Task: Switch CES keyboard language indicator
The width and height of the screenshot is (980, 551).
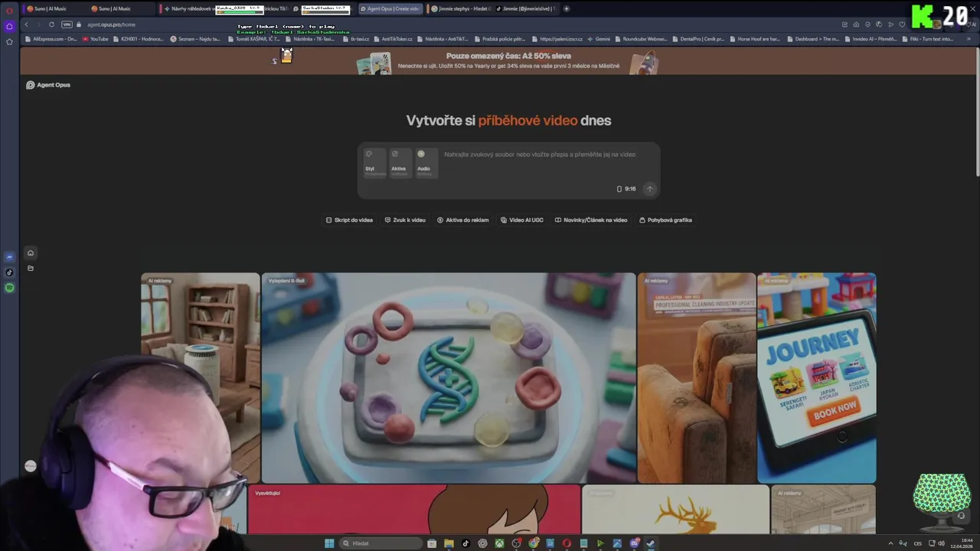Action: 917,543
